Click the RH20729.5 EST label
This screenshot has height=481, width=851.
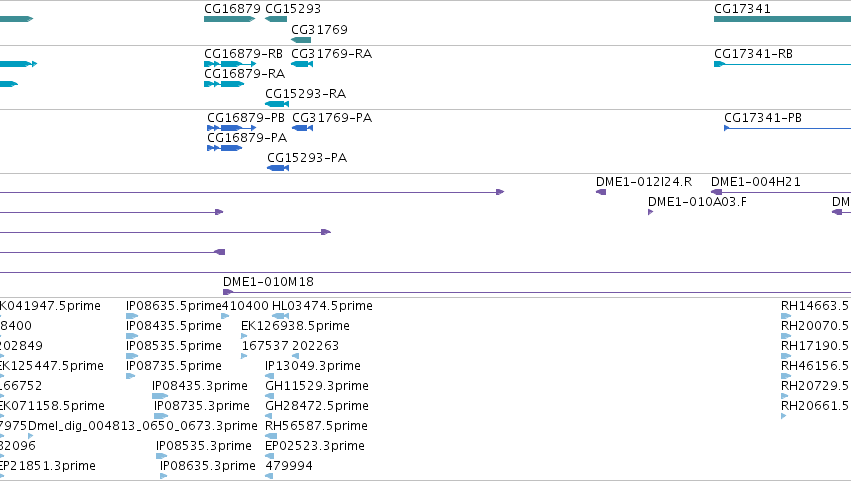pyautogui.click(x=814, y=386)
